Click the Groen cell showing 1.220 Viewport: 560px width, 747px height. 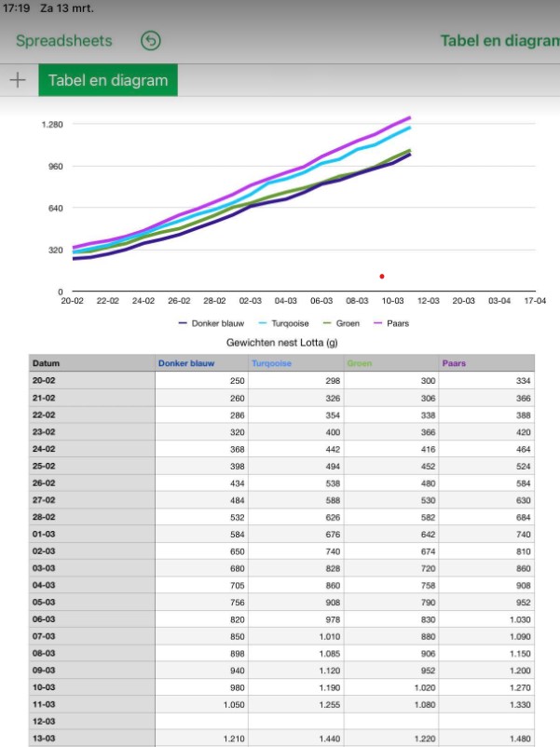coord(390,738)
